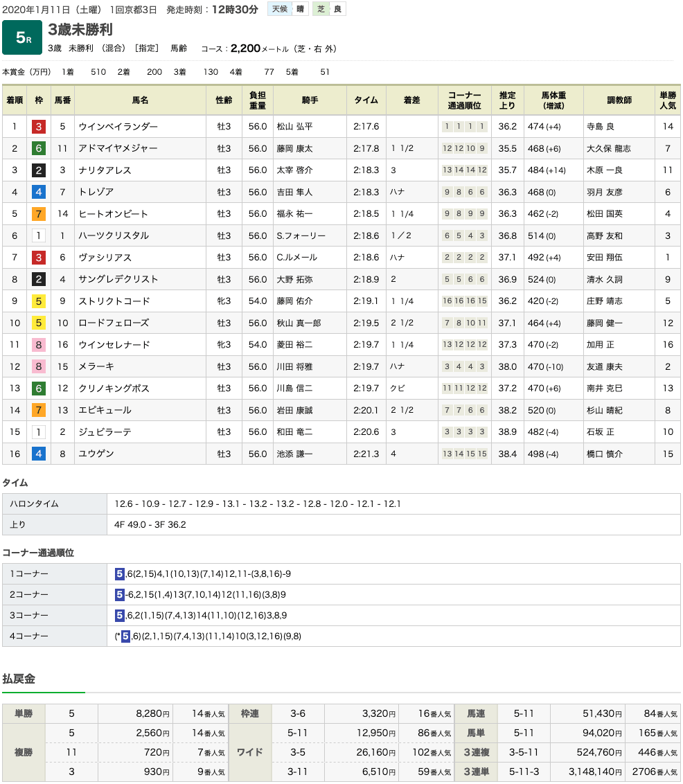Image resolution: width=683 pixels, height=784 pixels.
Task: Select orange frame 7 badge in ヒートオンビート row
Action: [39, 214]
